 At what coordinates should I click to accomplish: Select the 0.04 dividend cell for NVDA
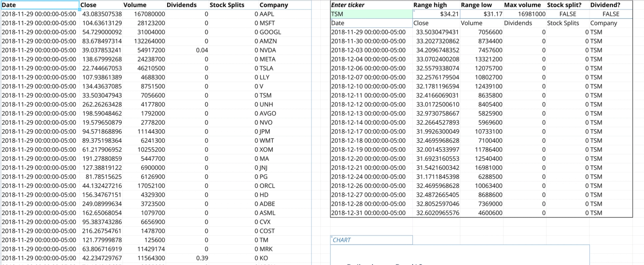point(187,50)
